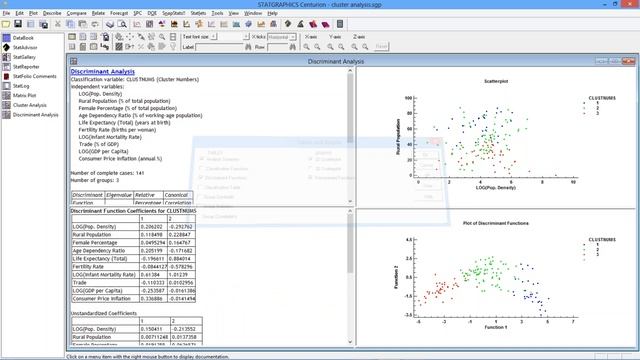Screen dimensions: 640x360
Task: Click the Undo arrow icon
Action: coord(95,24)
